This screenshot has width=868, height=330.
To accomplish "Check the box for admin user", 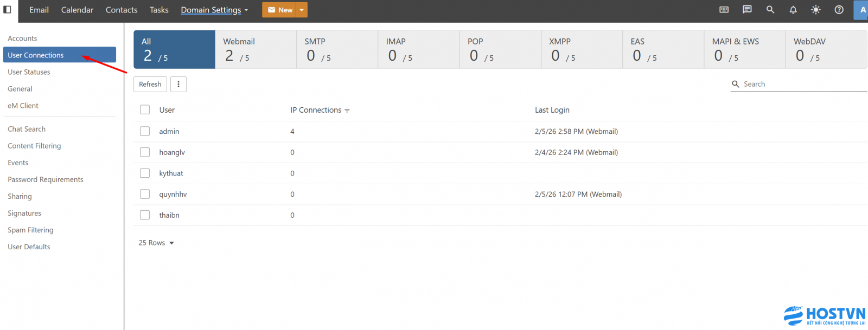I will click(x=145, y=131).
